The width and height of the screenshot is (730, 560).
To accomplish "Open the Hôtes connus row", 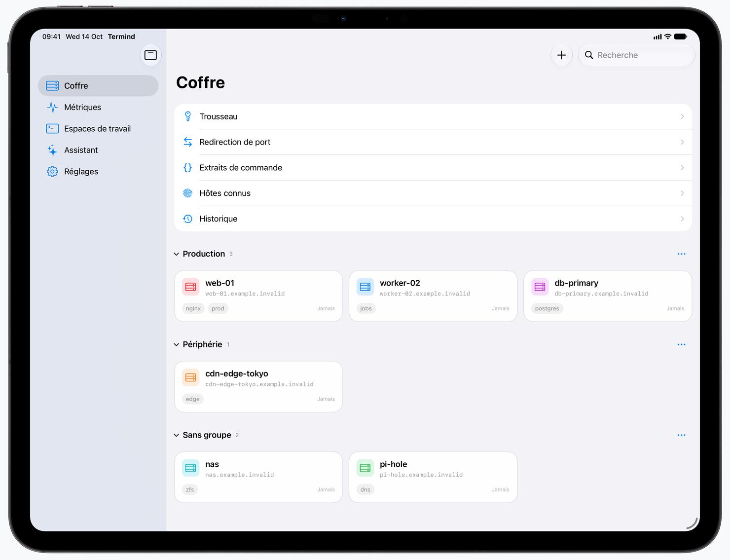I will pos(433,193).
